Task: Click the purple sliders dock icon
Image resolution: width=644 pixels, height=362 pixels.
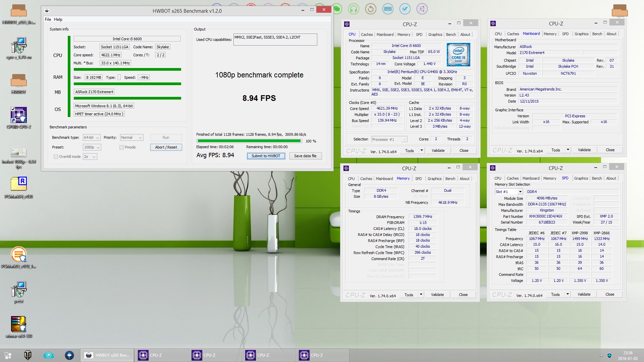Action: pyautogui.click(x=422, y=9)
